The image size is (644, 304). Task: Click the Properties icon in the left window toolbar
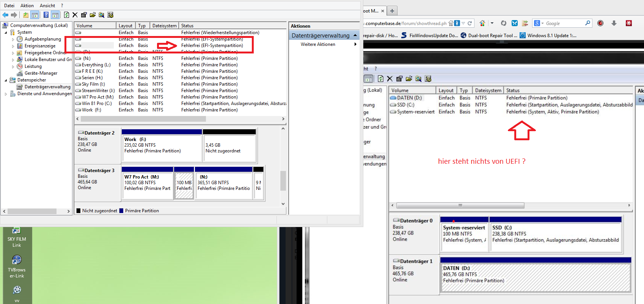[84, 15]
